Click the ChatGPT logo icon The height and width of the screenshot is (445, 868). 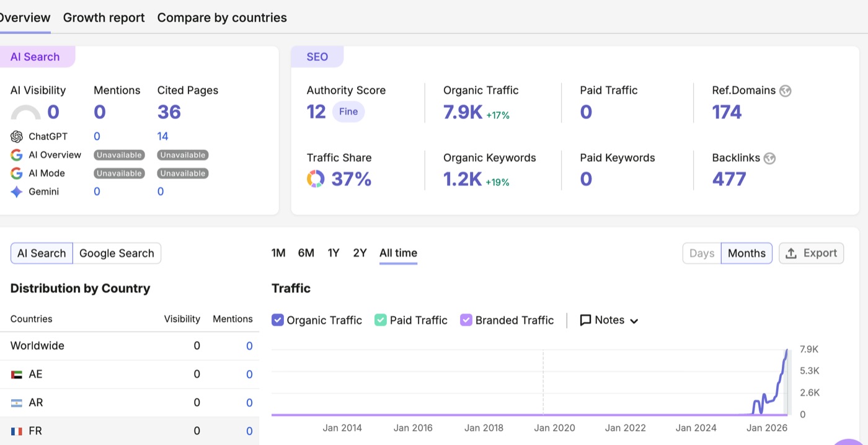coord(17,136)
